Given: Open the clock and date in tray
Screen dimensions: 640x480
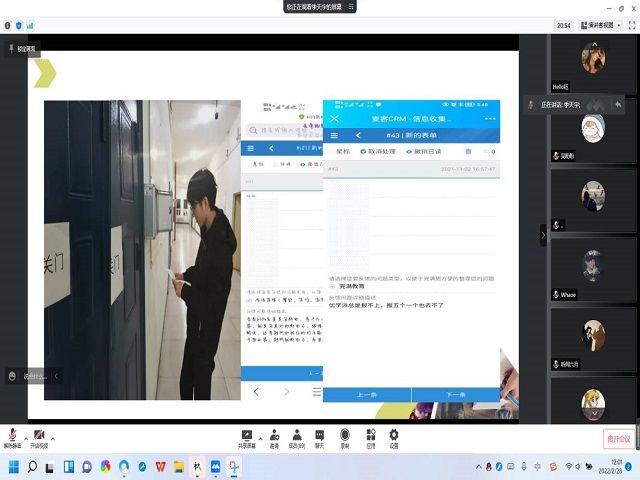Looking at the screenshot, I should point(611,467).
